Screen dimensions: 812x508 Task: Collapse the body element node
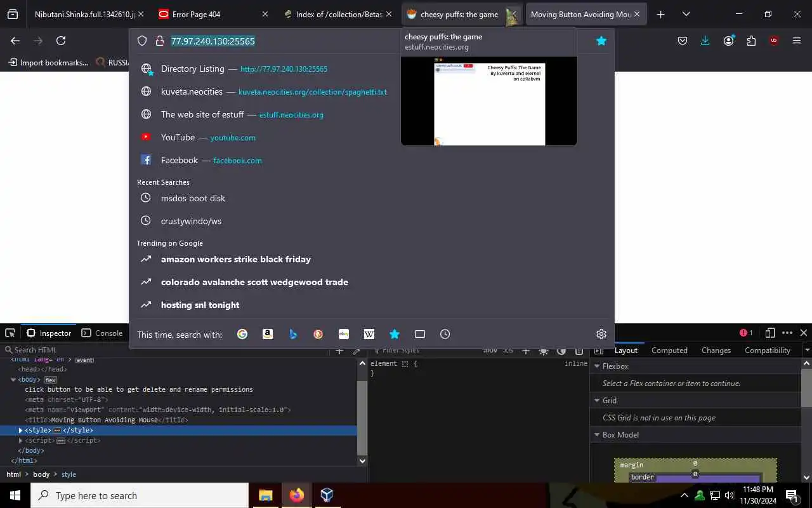click(x=13, y=380)
